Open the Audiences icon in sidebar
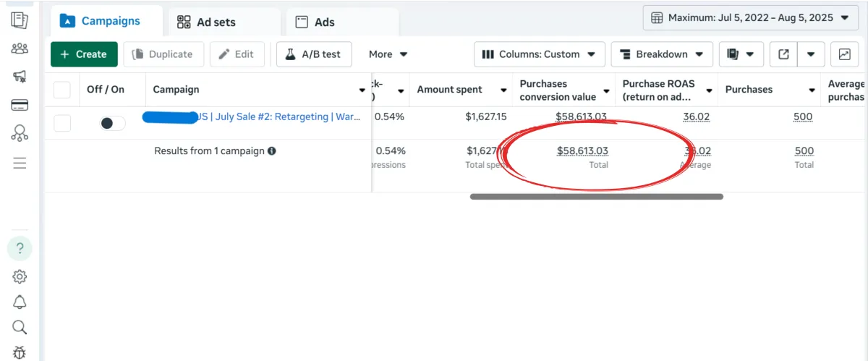 (20, 48)
